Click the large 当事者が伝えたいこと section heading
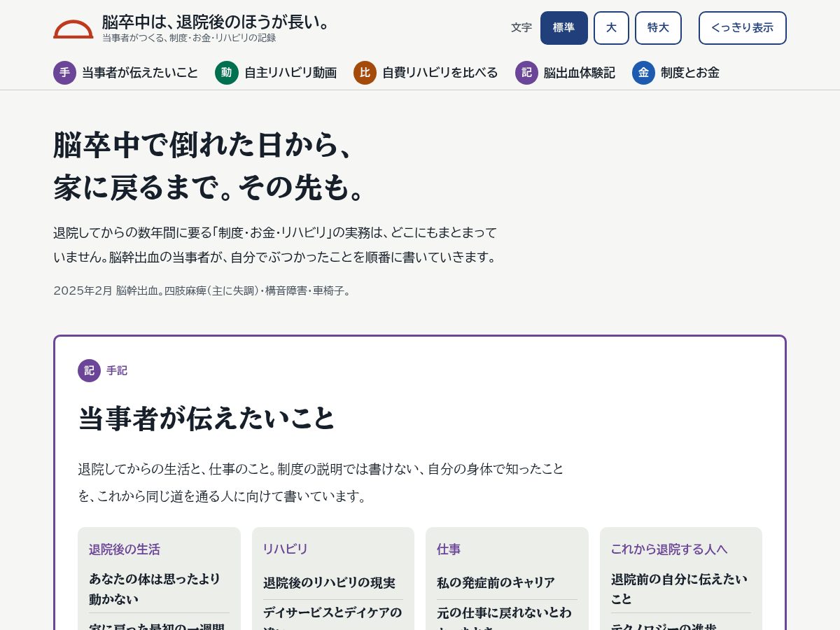The image size is (840, 630). [206, 419]
